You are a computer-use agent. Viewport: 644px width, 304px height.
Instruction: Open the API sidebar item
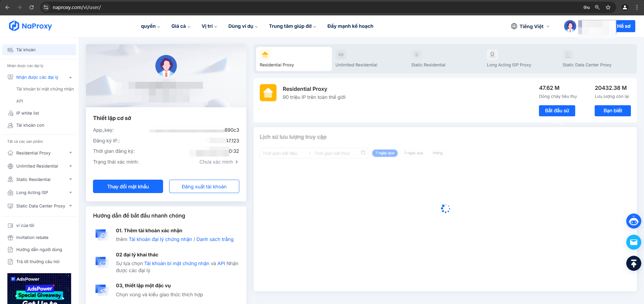coord(20,101)
